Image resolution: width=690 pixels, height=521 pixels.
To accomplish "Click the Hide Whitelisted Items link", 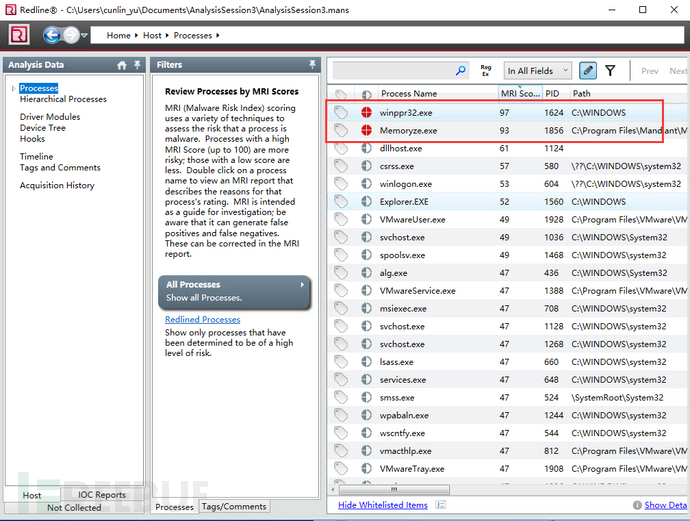I will pos(383,505).
